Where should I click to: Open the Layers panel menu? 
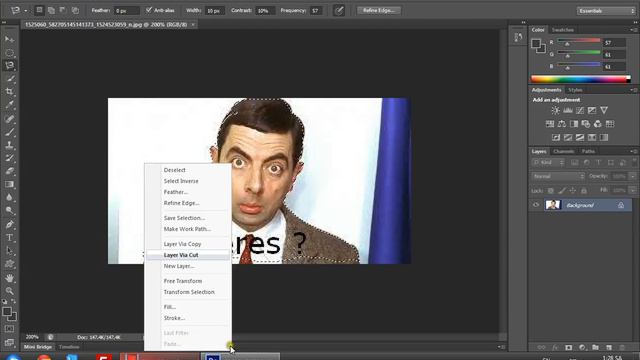click(x=633, y=151)
